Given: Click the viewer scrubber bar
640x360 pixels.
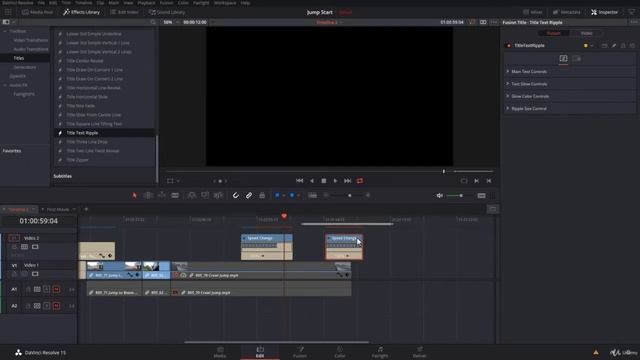Looking at the screenshot, I should (329, 171).
